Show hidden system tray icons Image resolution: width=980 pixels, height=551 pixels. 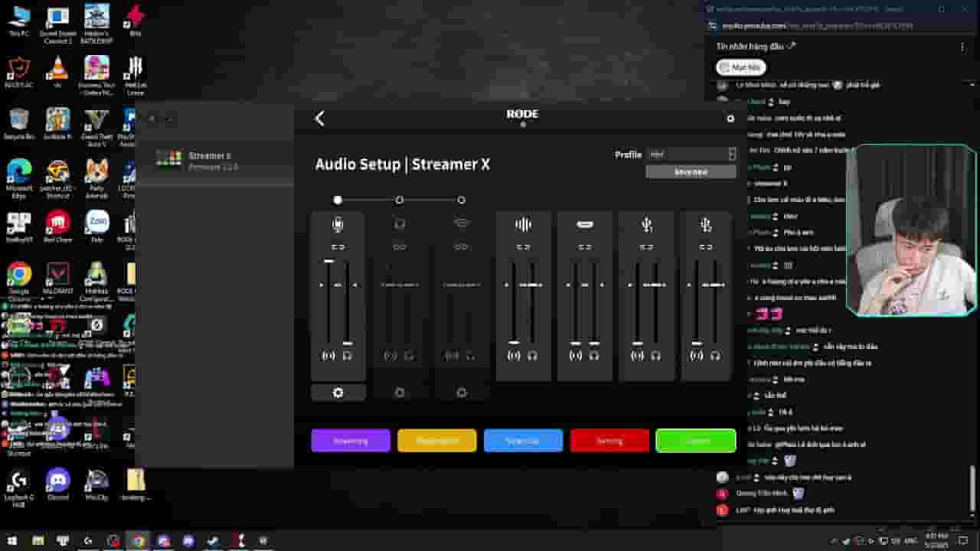(834, 541)
